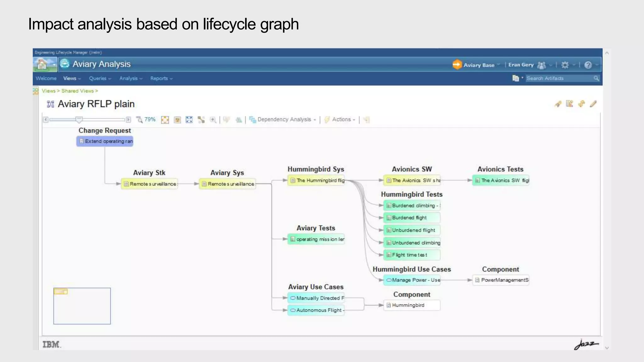Click the Views breadcrumb link
Screen dimensions: 644x362
coord(49,91)
